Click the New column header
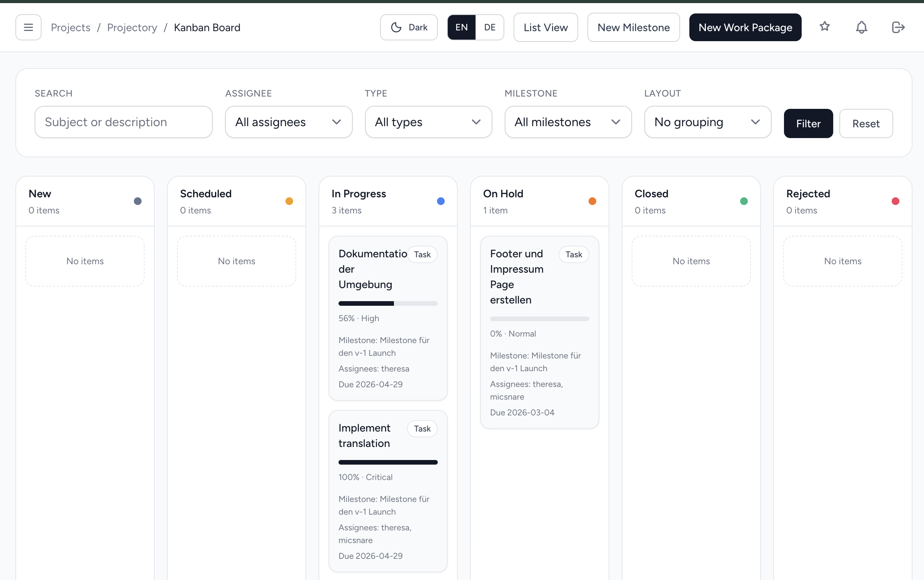The height and width of the screenshot is (580, 924). [85, 201]
